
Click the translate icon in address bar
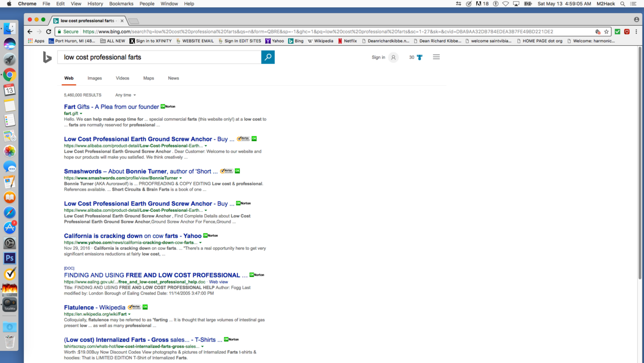click(598, 32)
